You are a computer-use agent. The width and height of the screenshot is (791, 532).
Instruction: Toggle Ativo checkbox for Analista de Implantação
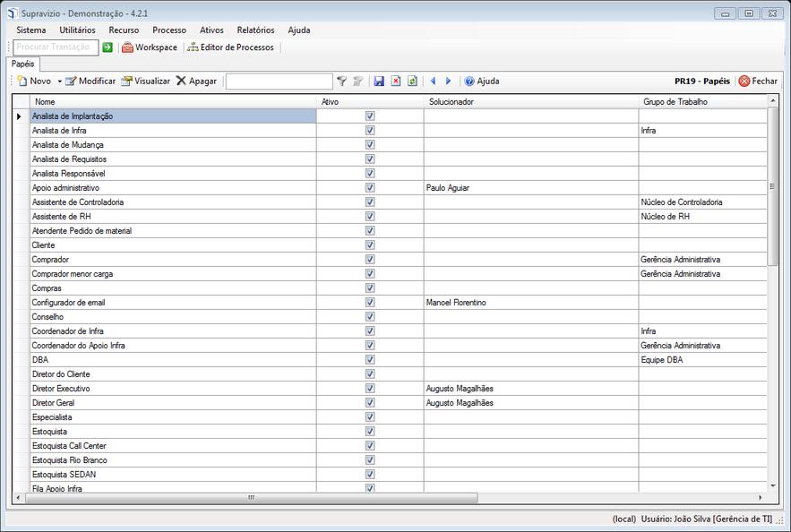(x=370, y=116)
